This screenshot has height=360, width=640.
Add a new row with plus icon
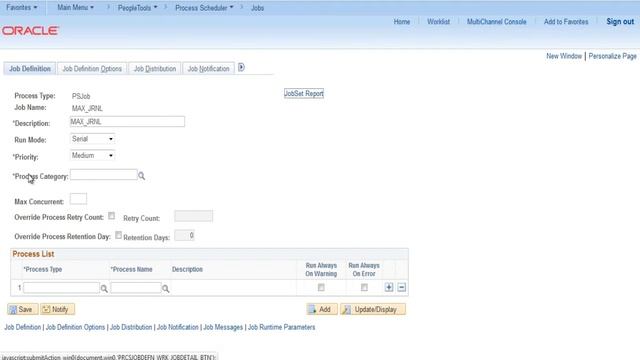389,287
